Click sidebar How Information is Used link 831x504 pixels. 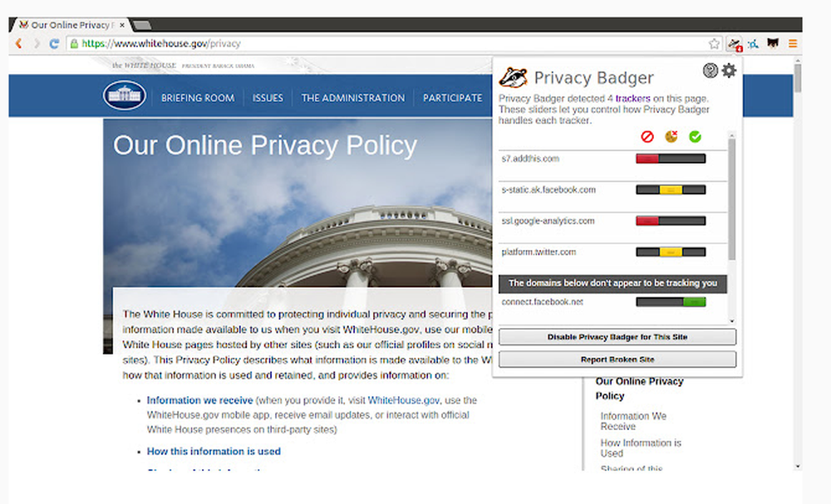[641, 448]
